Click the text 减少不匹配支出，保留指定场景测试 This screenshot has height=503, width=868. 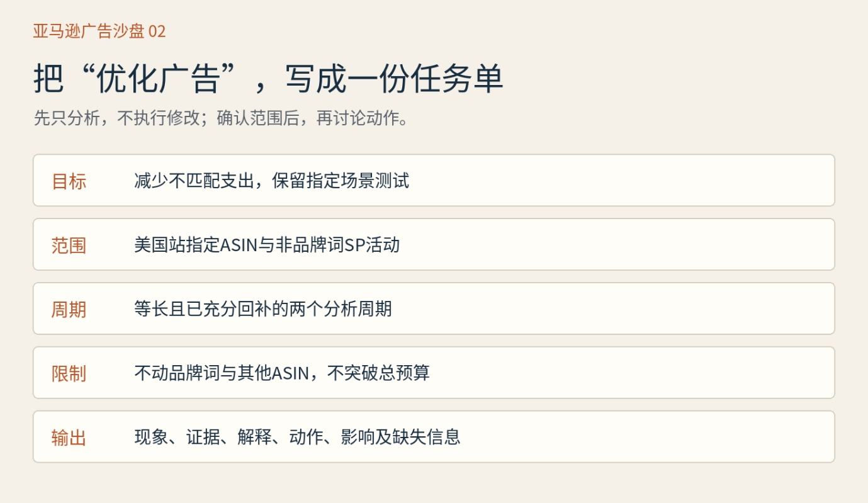point(272,181)
